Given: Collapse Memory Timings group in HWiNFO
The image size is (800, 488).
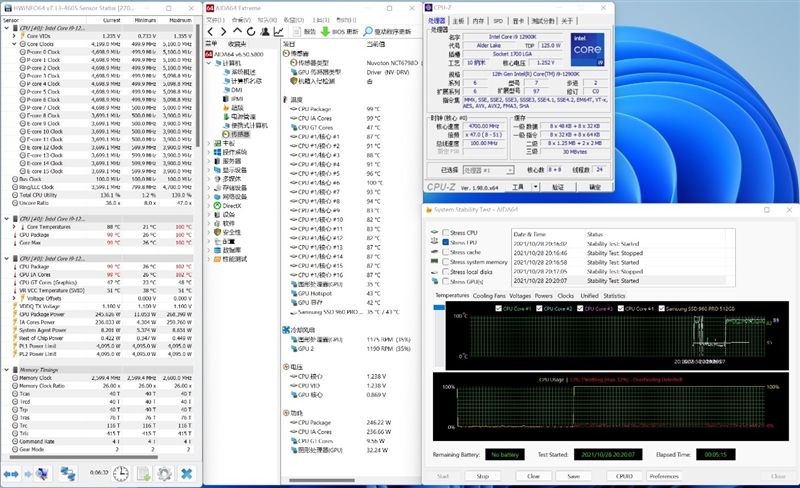Looking at the screenshot, I should 7,370.
